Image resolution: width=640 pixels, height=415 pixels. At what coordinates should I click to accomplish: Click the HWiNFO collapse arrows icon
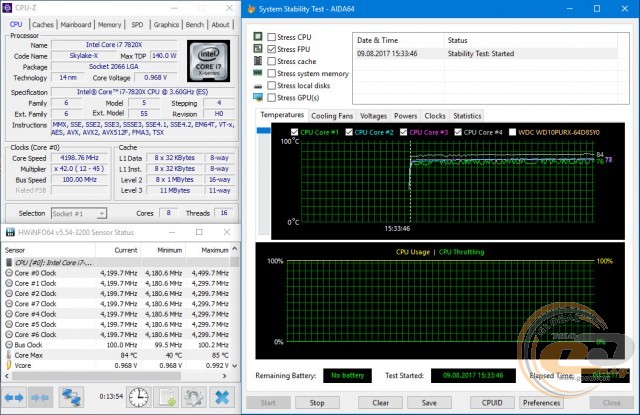(40, 397)
